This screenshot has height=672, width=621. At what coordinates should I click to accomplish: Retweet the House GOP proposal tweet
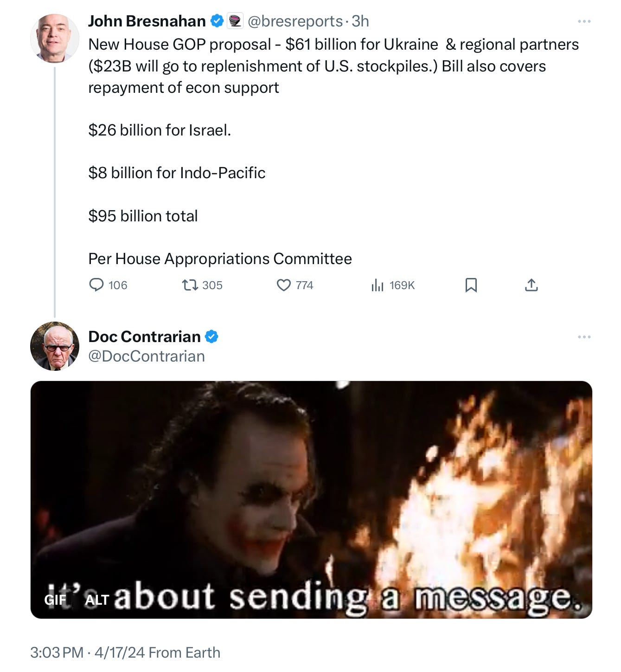[x=202, y=285]
